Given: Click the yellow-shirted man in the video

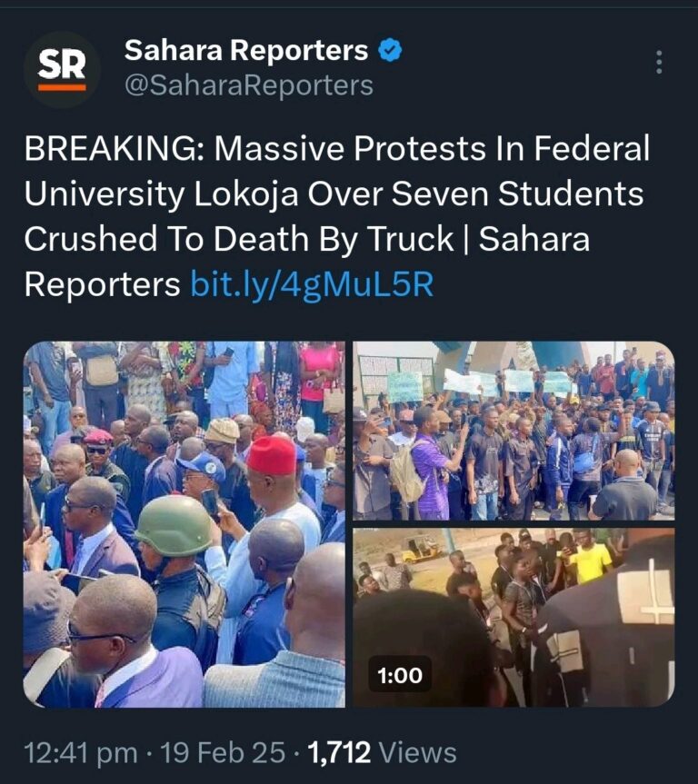Looking at the screenshot, I should coord(592,559).
